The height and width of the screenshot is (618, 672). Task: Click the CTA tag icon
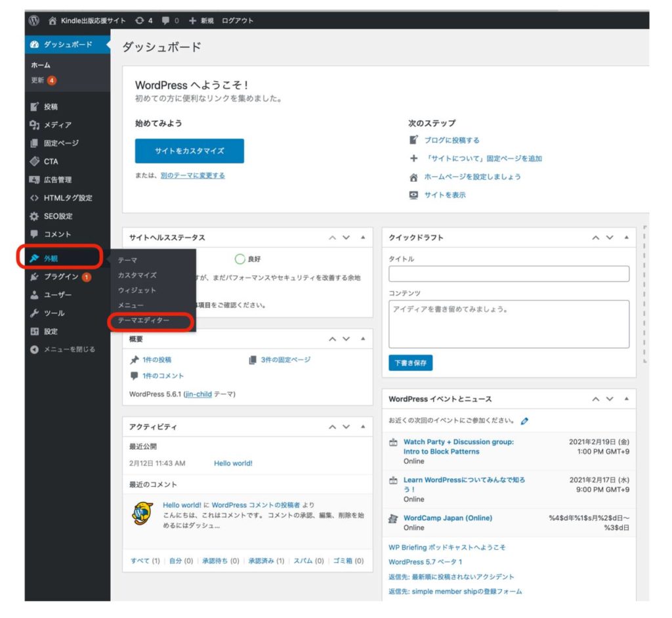click(34, 162)
